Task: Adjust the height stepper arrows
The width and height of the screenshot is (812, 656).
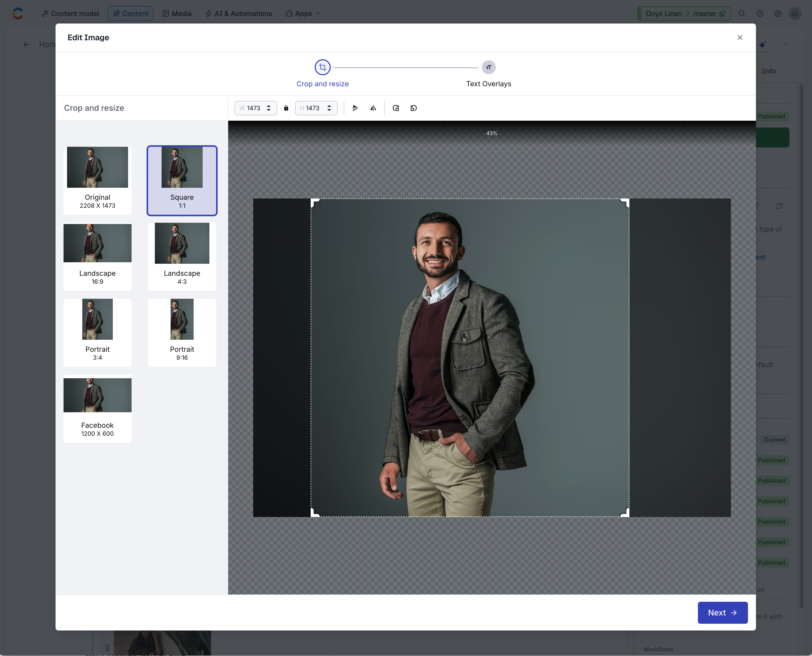Action: click(329, 108)
